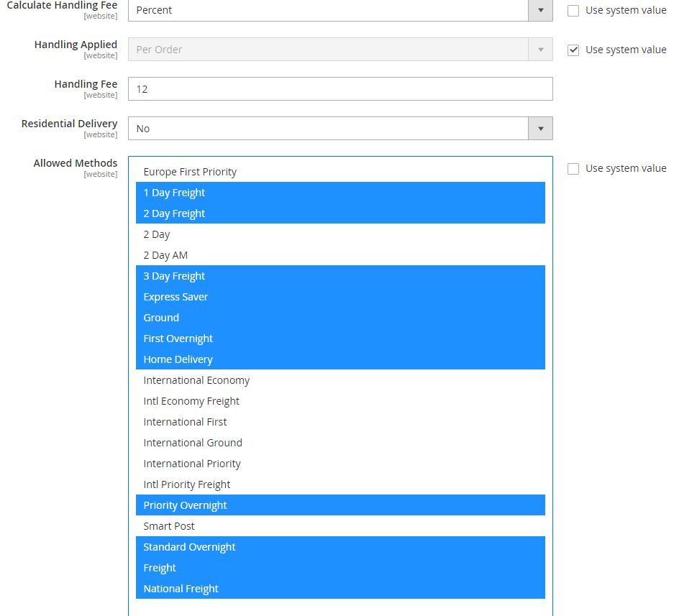Image resolution: width=674 pixels, height=616 pixels.
Task: Select Home Delivery method
Action: 178,359
